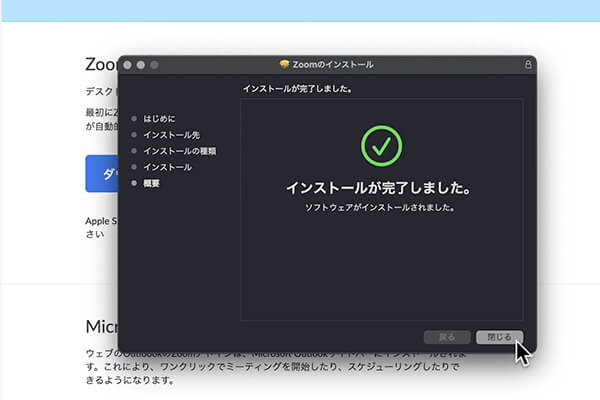Select the はじめに step in the sidebar
This screenshot has height=400, width=600.
(x=159, y=119)
